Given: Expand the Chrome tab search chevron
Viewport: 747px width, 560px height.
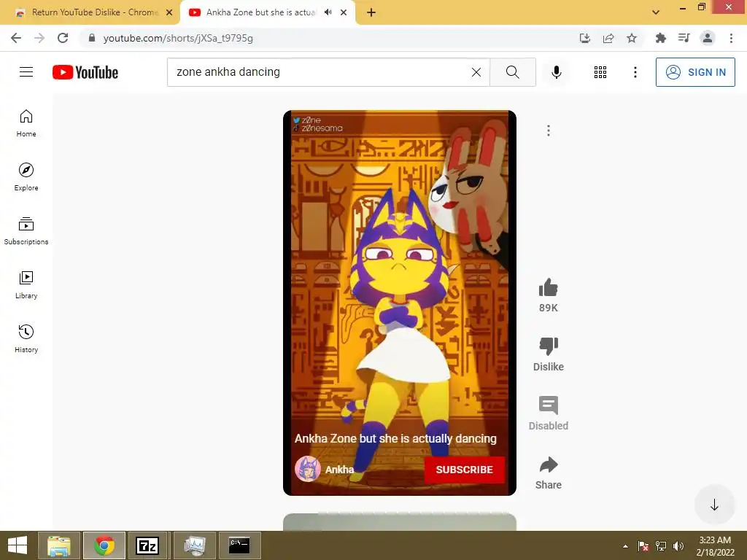Looking at the screenshot, I should (x=656, y=12).
